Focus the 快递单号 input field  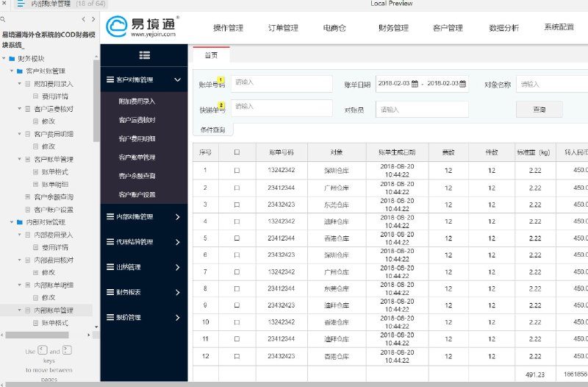pos(282,107)
